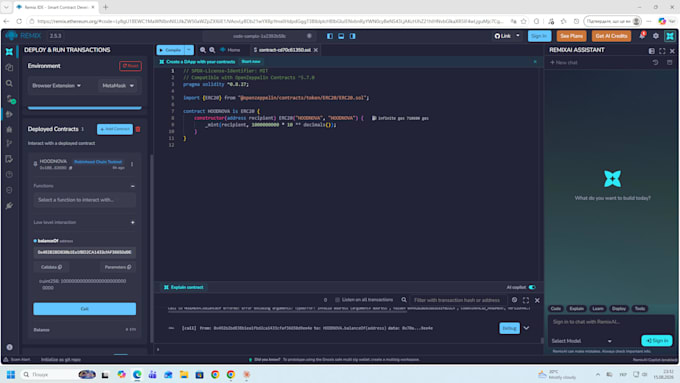Close the contract .sol file tab

[x=316, y=50]
